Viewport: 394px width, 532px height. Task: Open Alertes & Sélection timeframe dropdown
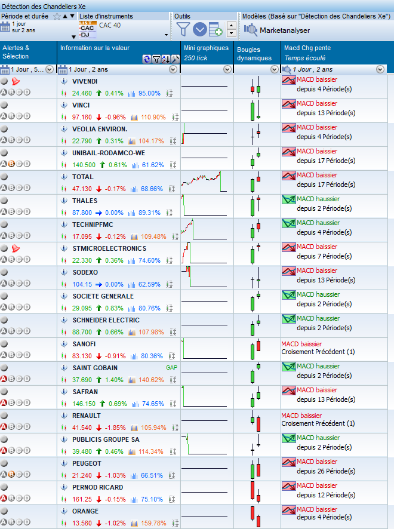point(50,69)
